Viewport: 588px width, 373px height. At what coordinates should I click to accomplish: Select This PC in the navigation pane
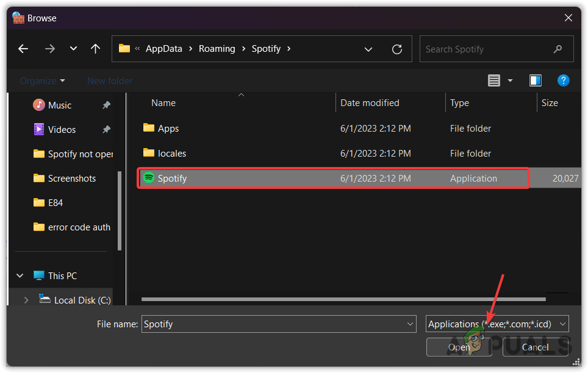55,276
